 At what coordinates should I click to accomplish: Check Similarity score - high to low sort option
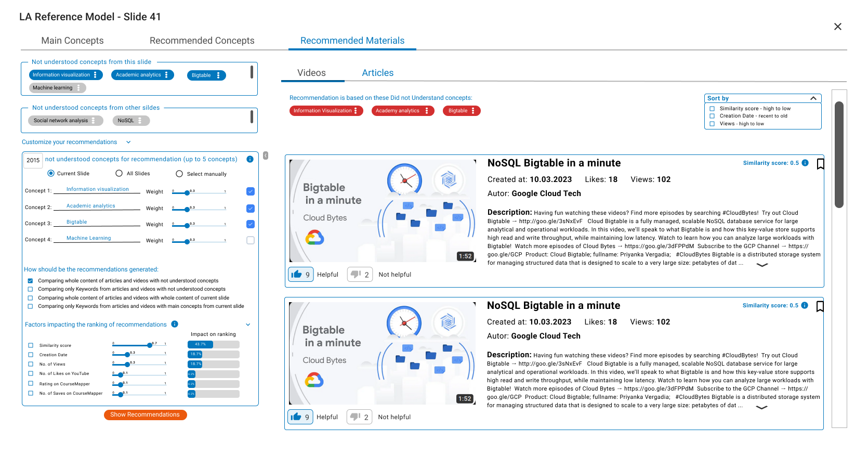[x=712, y=109]
